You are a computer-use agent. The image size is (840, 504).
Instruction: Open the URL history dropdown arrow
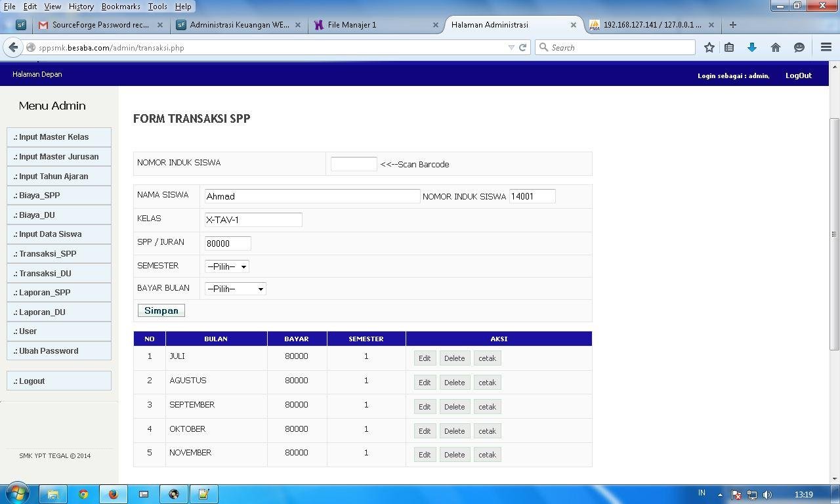pyautogui.click(x=511, y=47)
